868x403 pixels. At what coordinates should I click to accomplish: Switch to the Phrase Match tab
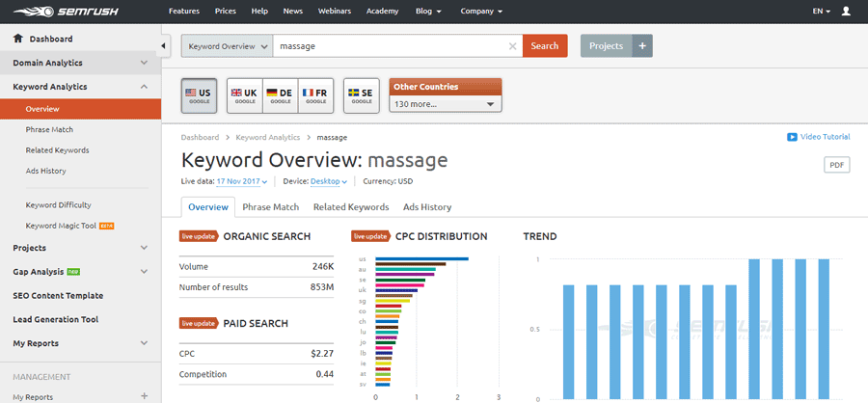tap(271, 207)
